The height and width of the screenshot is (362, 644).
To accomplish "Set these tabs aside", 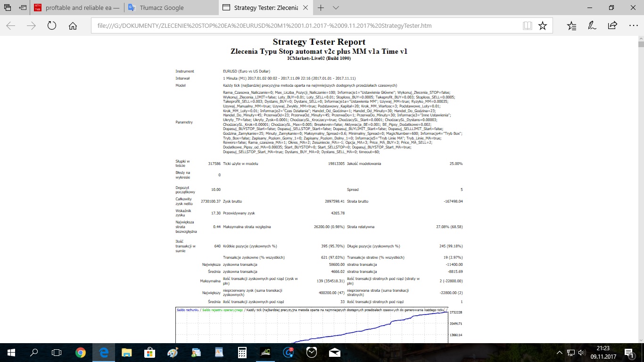I will [x=22, y=8].
